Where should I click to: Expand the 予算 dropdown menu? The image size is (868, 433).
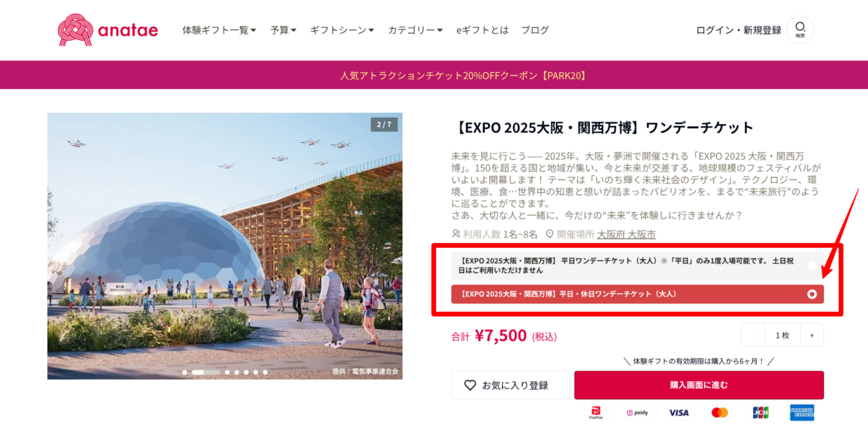[x=283, y=30]
